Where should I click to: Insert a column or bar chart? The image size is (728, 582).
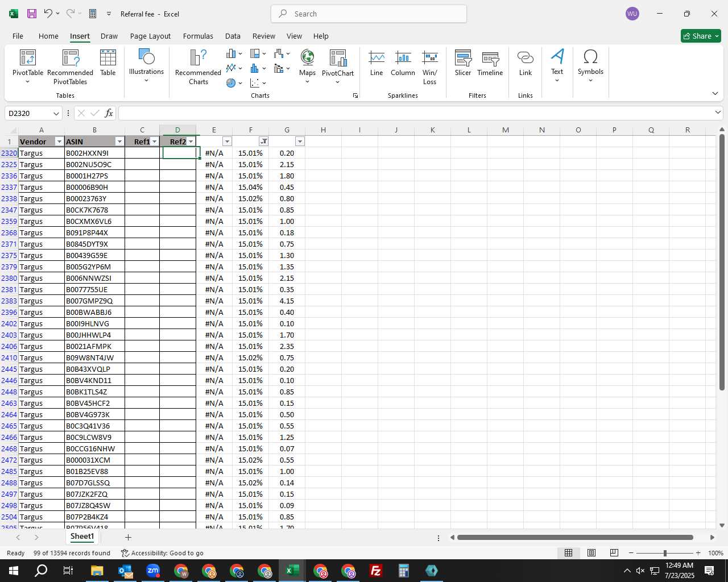(x=234, y=53)
